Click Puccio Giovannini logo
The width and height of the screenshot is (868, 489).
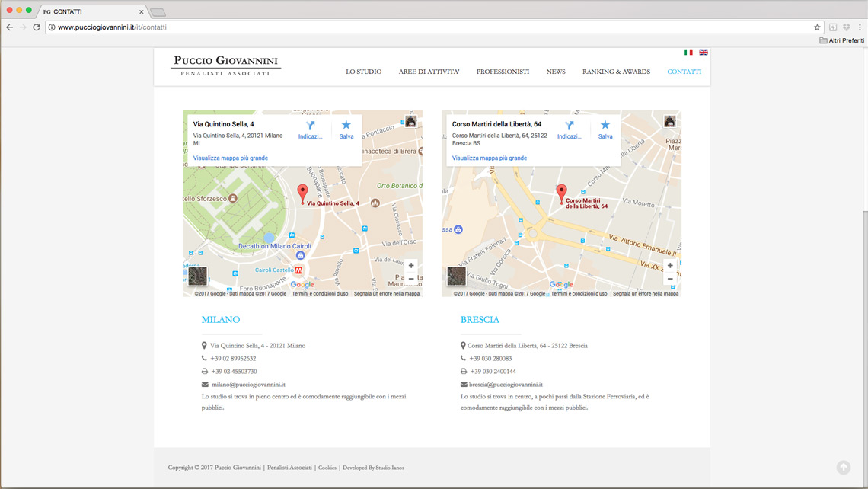225,66
